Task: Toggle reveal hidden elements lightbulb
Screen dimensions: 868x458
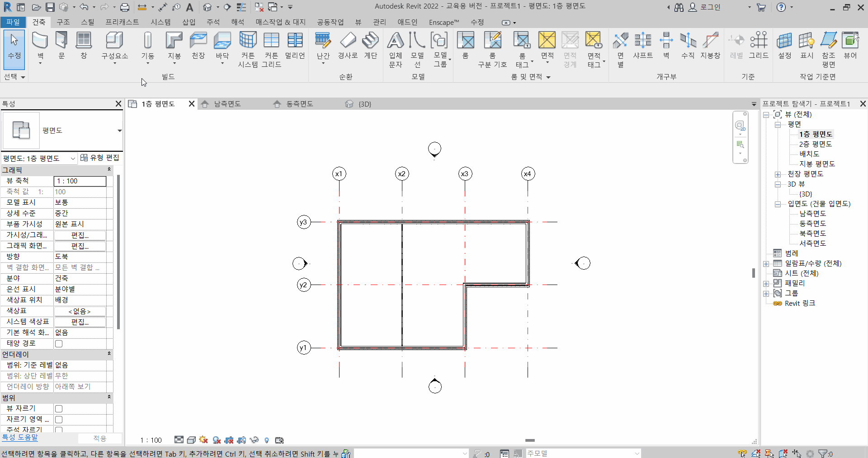Action: [x=267, y=440]
